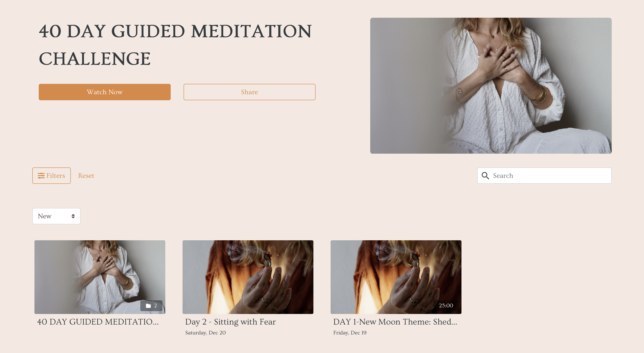Click the sort dropdown arrows icon
The height and width of the screenshot is (353, 644).
point(73,216)
